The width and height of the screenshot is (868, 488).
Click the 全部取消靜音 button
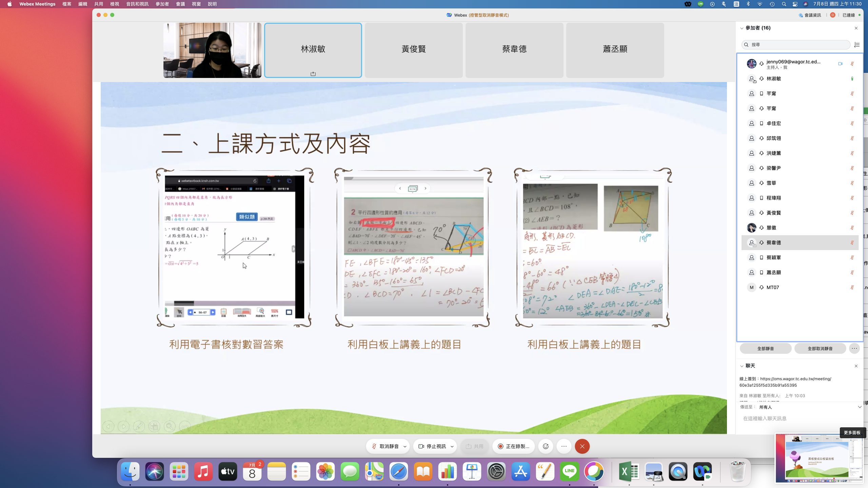[820, 348]
